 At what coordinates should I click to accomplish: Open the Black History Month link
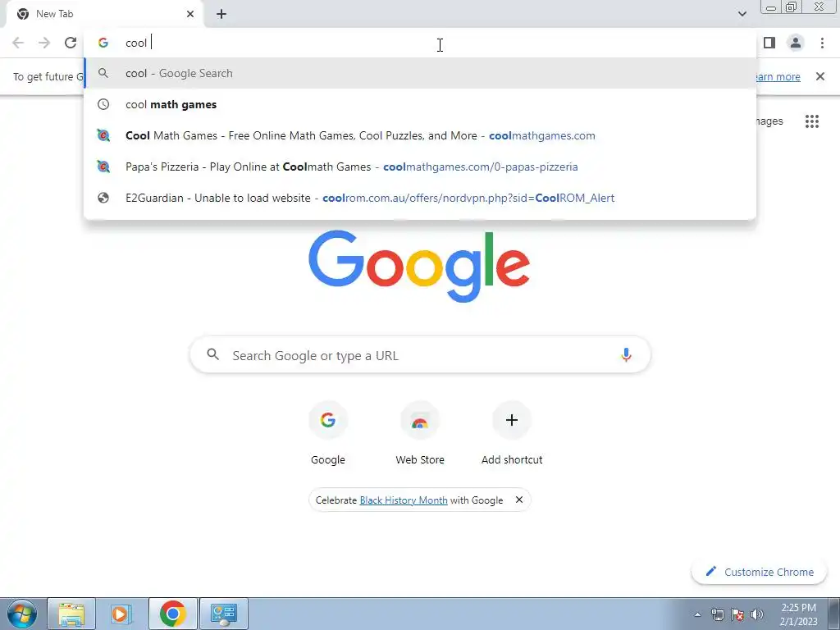pyautogui.click(x=404, y=500)
